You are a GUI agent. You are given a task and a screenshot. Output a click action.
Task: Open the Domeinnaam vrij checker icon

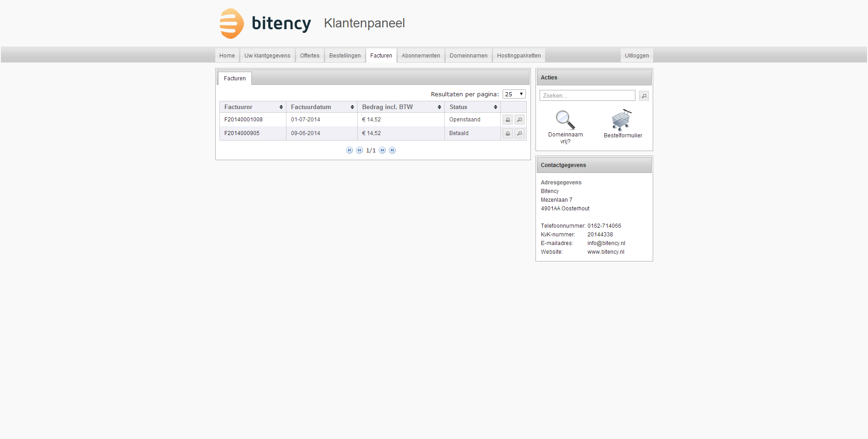pyautogui.click(x=565, y=120)
